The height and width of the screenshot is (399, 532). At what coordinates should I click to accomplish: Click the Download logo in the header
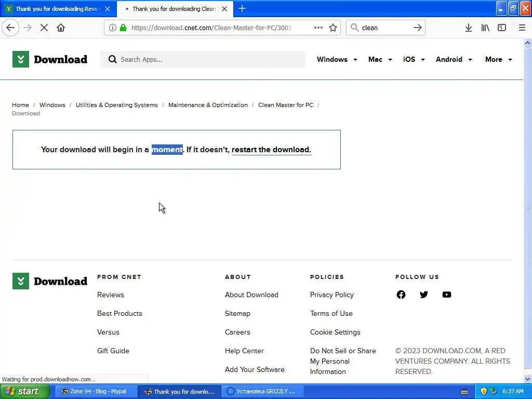coord(50,59)
